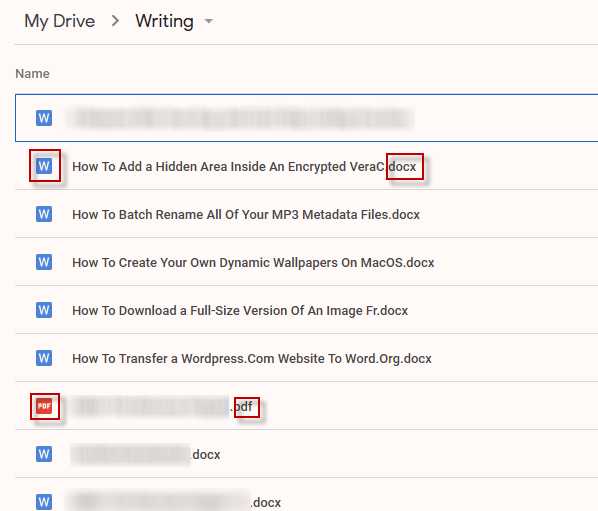Viewport: 598px width, 511px height.
Task: Select the blurred .pdf file name
Action: pos(162,407)
